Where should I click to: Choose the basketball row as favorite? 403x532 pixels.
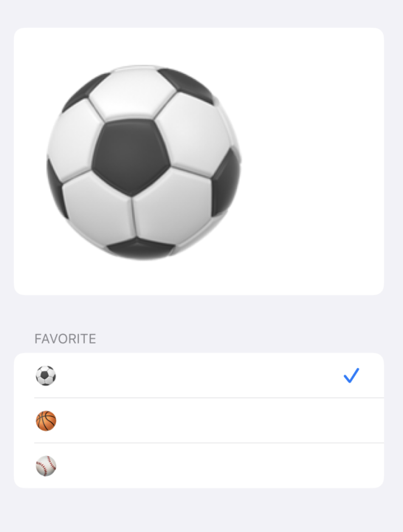[x=199, y=420]
